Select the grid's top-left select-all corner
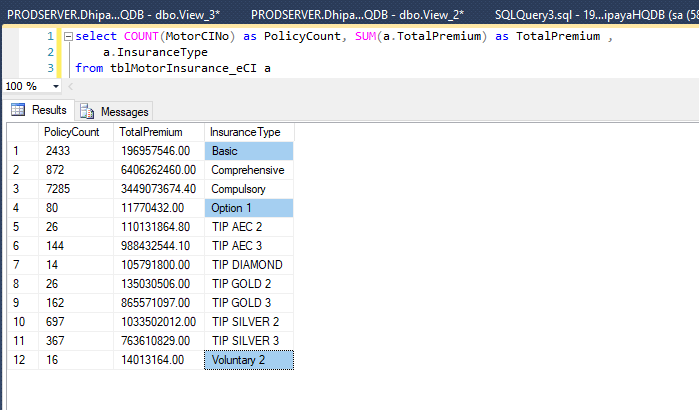The width and height of the screenshot is (699, 410). coord(23,132)
